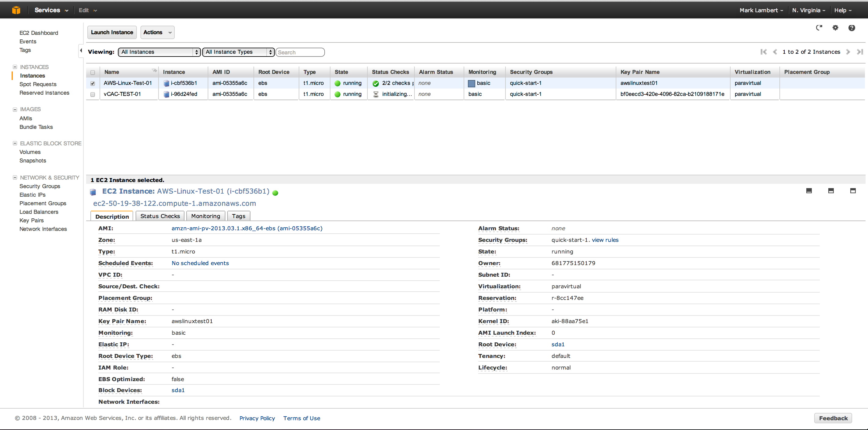Click the instance Search field
This screenshot has height=430, width=868.
pyautogui.click(x=300, y=52)
